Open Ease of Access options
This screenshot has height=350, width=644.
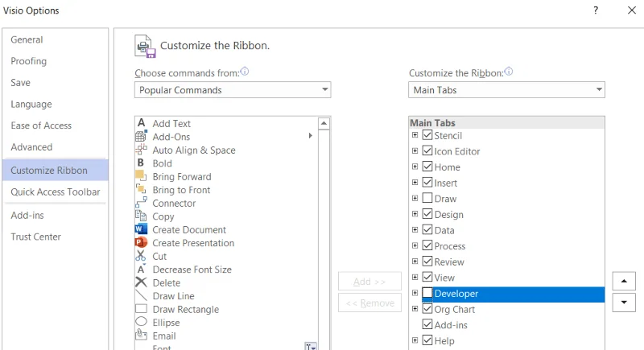41,126
